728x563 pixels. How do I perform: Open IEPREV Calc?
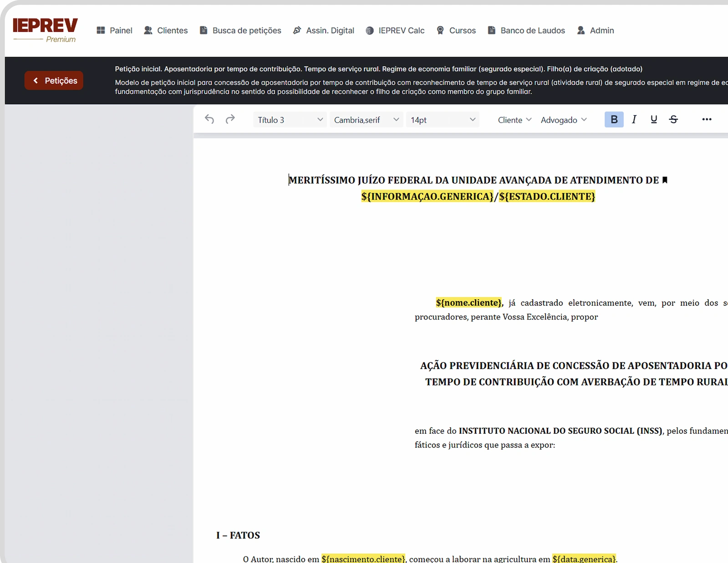coord(395,31)
